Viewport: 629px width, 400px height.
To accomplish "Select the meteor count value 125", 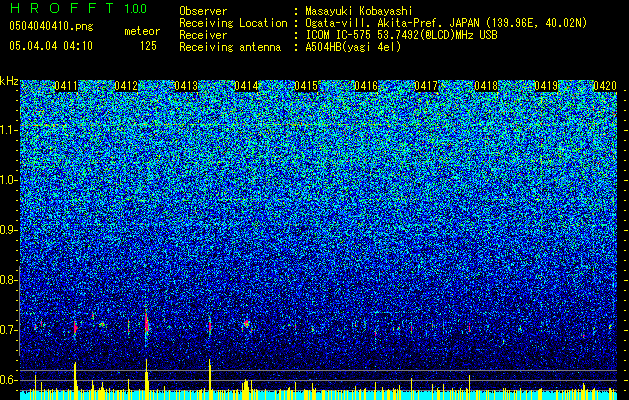I will (x=148, y=46).
